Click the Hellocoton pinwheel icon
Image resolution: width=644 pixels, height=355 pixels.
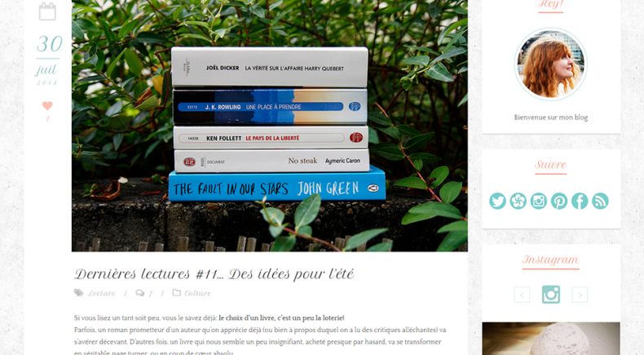point(518,201)
